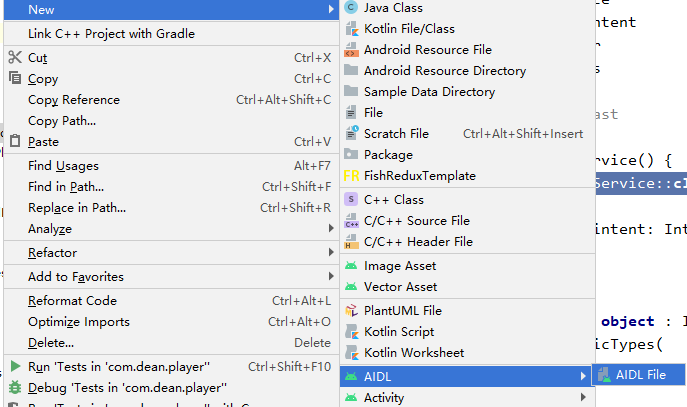
Task: Click the Copy icon
Action: click(x=15, y=78)
